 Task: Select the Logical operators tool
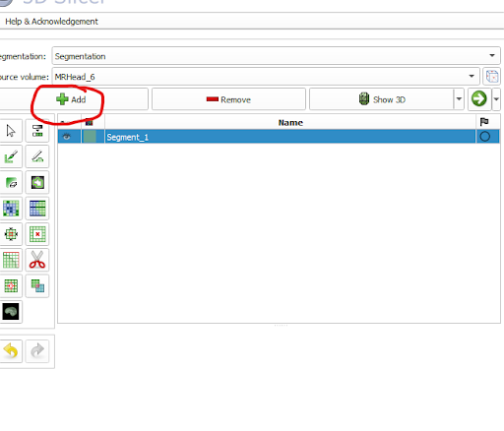(x=37, y=286)
